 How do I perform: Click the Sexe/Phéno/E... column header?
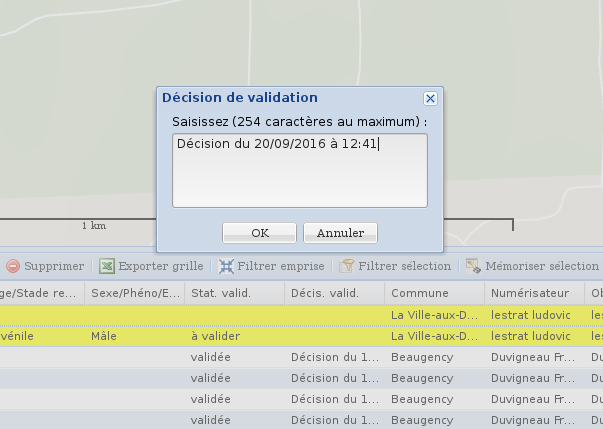pyautogui.click(x=135, y=293)
